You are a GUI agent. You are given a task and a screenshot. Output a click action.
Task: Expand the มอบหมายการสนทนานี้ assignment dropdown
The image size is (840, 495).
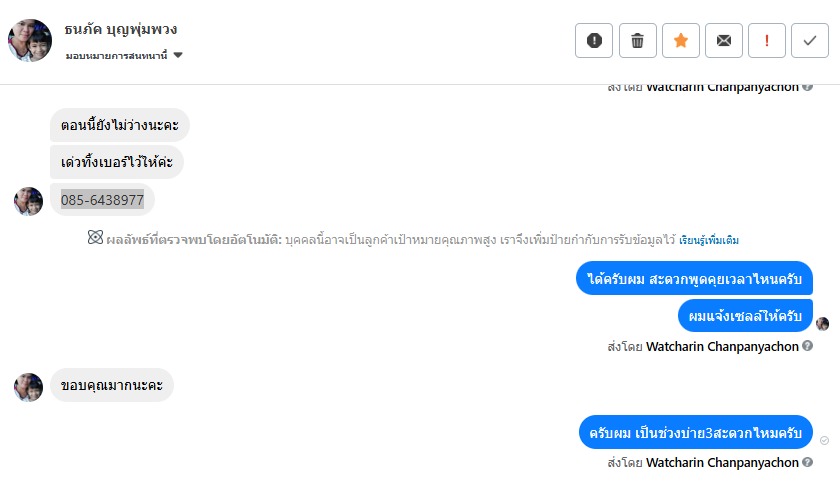pyautogui.click(x=178, y=55)
